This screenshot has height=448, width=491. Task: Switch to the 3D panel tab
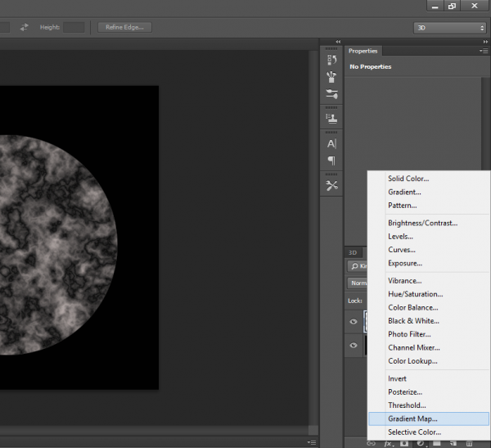pos(353,252)
